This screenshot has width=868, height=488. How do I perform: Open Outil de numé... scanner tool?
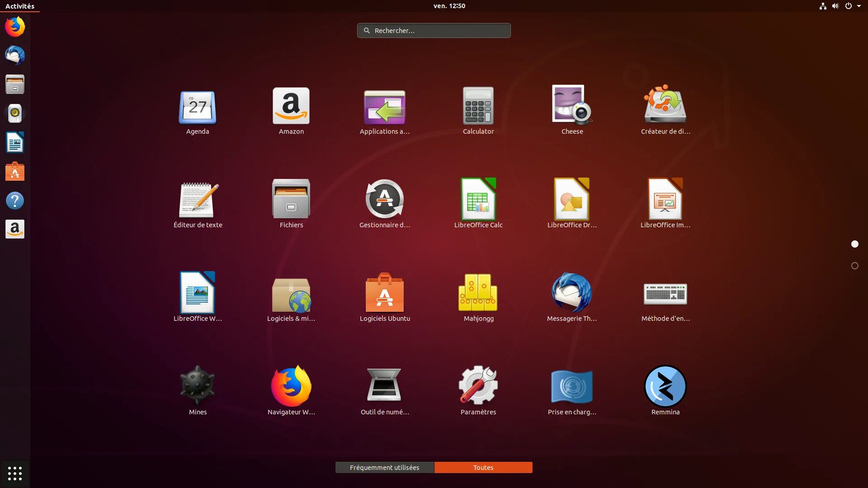coord(385,385)
